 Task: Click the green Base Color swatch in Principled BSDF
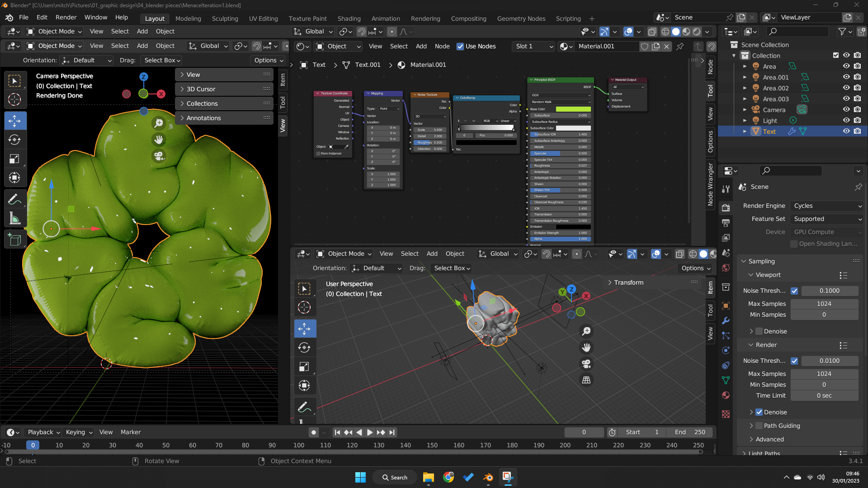click(574, 109)
